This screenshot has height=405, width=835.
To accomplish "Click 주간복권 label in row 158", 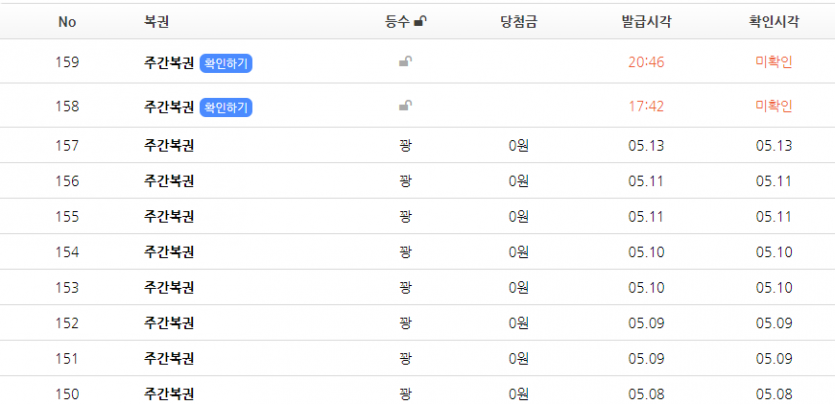I will pyautogui.click(x=168, y=107).
